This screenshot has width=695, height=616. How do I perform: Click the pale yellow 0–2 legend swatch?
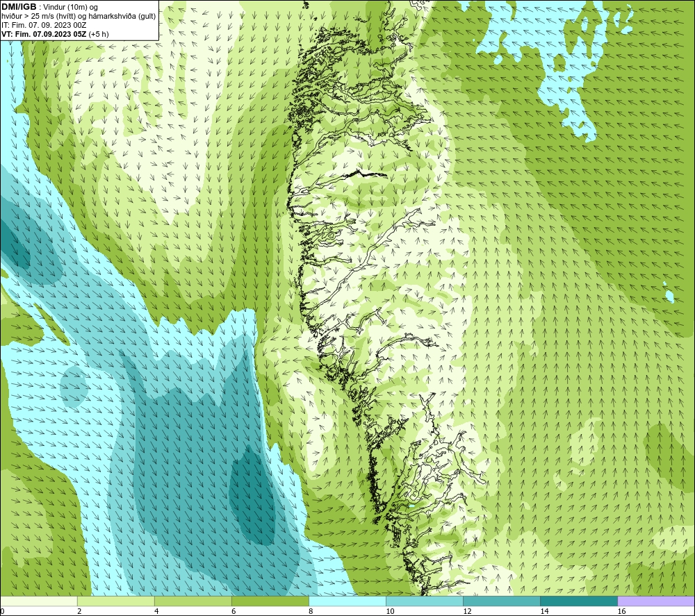point(39,601)
